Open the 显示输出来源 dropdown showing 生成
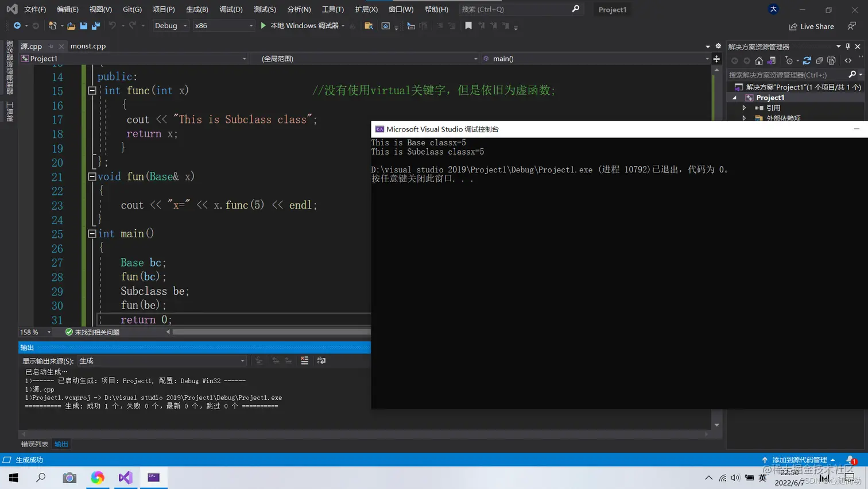Screen dimensions: 868x489 (162, 361)
